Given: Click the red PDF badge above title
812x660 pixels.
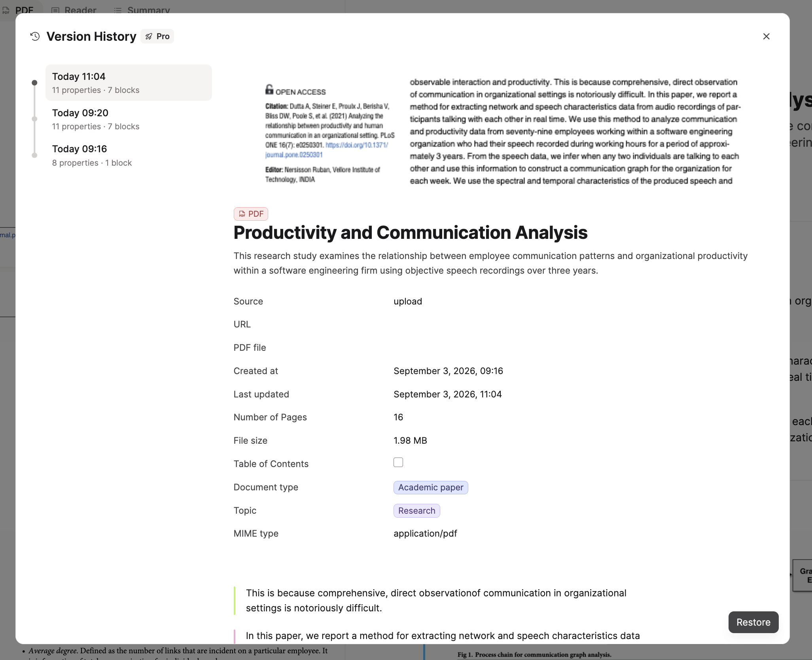Looking at the screenshot, I should pyautogui.click(x=251, y=214).
